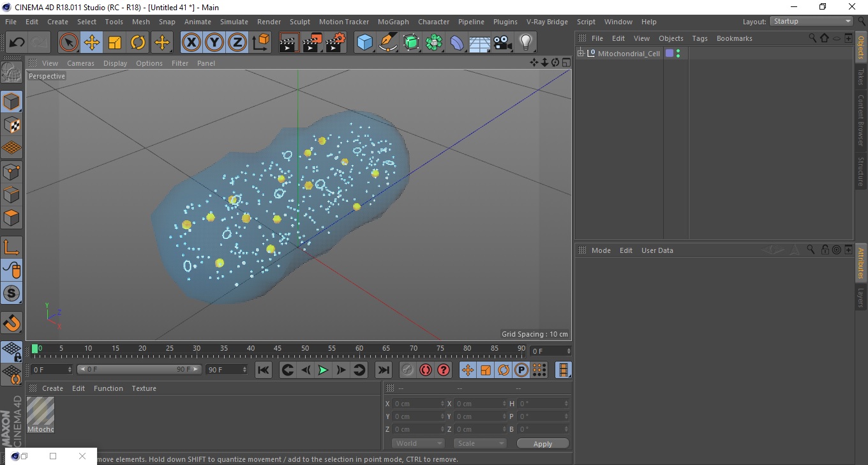Render the active view
Screen dimensions: 868x465
coord(289,43)
